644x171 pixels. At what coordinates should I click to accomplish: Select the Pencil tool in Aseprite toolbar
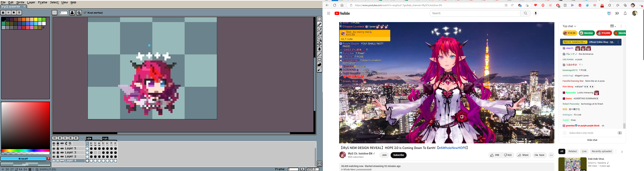319,24
